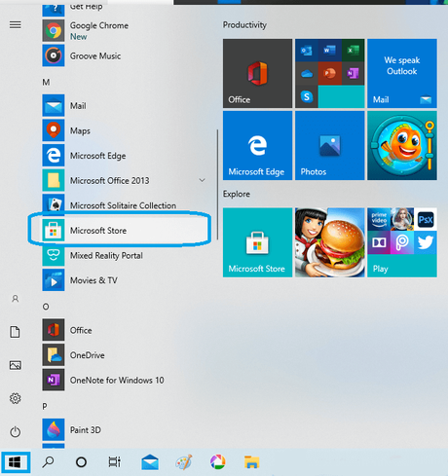Open Settings gear in Start sidebar
The image size is (448, 476).
point(16,398)
